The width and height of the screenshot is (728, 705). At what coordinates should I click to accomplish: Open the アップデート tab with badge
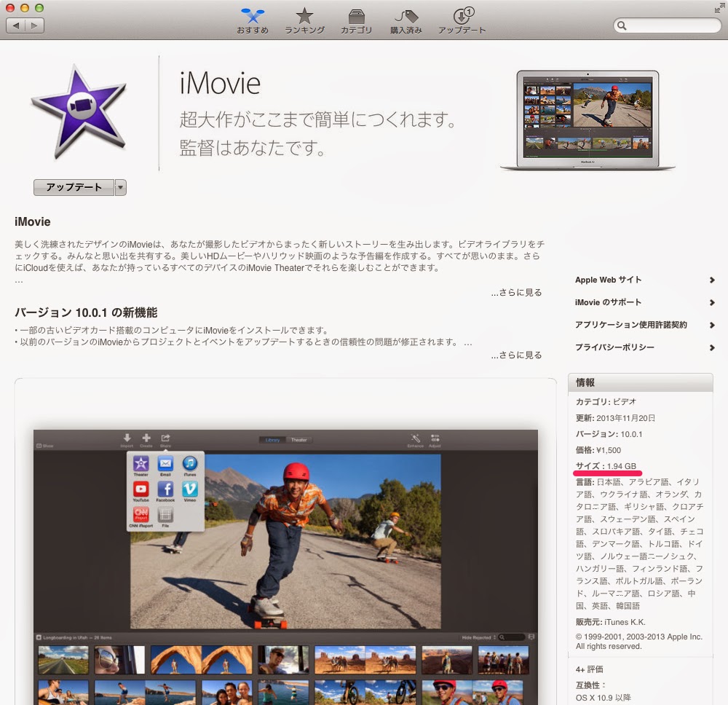[x=462, y=22]
